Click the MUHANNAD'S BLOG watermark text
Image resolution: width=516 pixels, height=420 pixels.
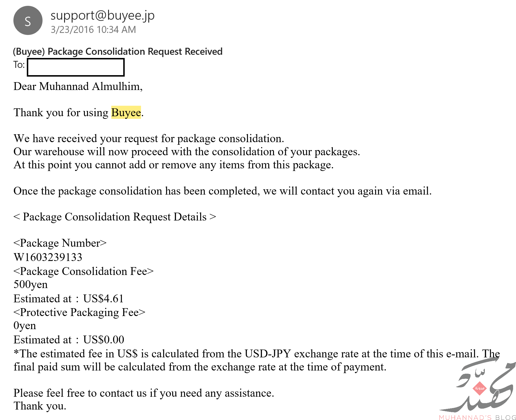tap(477, 417)
